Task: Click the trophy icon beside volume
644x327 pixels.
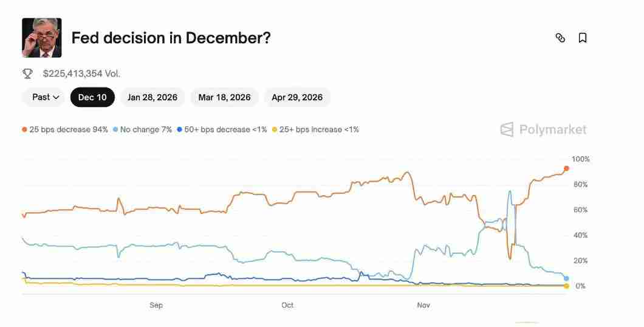Action: 27,74
